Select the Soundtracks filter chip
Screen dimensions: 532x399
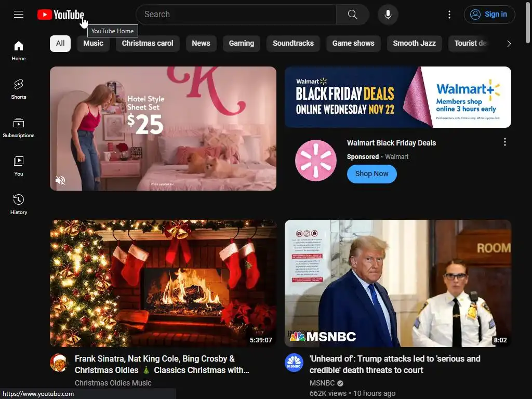(x=293, y=44)
